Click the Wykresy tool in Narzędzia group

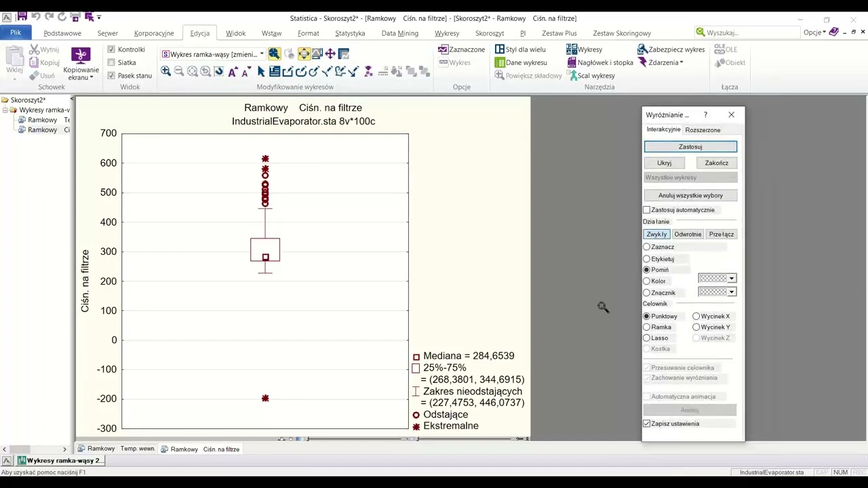click(x=585, y=49)
